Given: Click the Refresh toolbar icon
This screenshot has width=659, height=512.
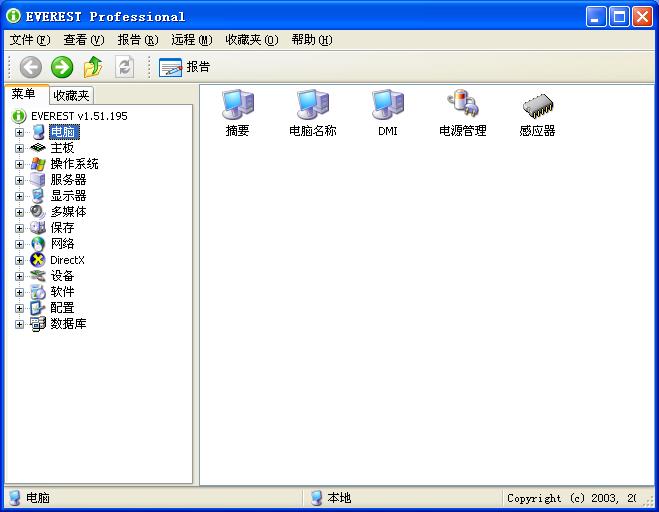Looking at the screenshot, I should [124, 67].
